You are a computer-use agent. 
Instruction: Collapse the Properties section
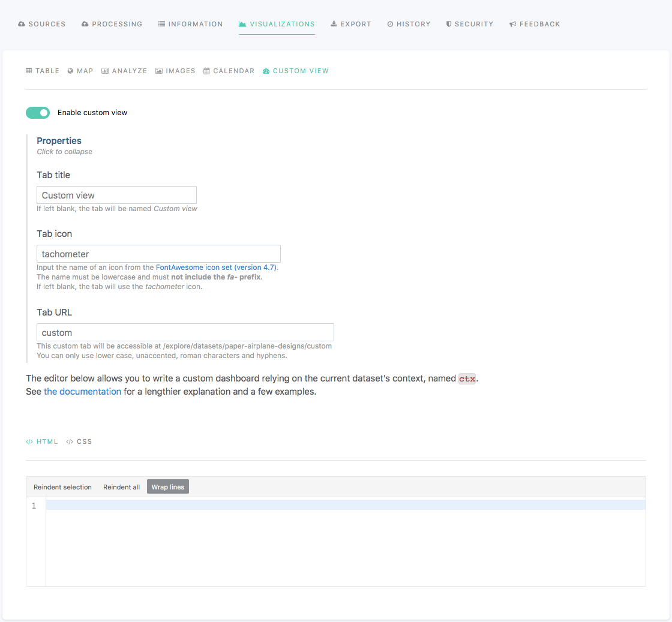59,141
